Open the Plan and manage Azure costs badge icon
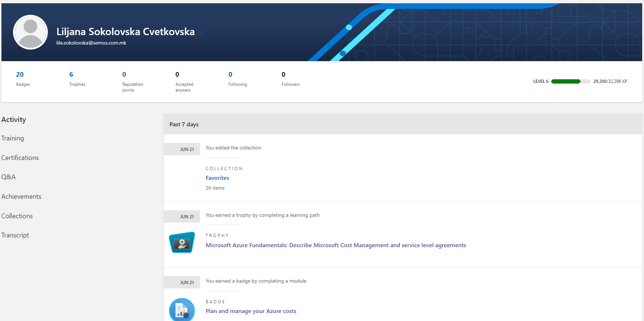Viewport: 644px width, 321px height. (x=182, y=310)
